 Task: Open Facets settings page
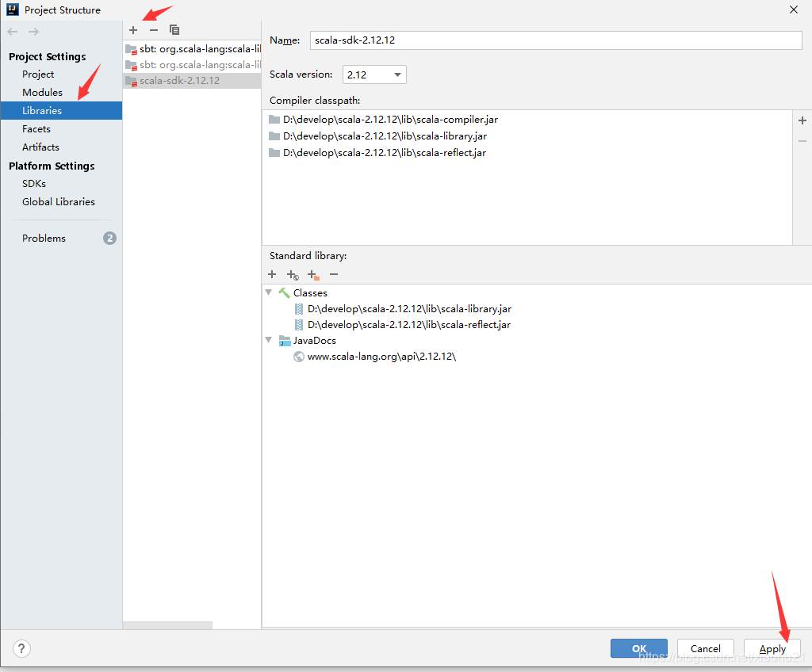tap(36, 129)
